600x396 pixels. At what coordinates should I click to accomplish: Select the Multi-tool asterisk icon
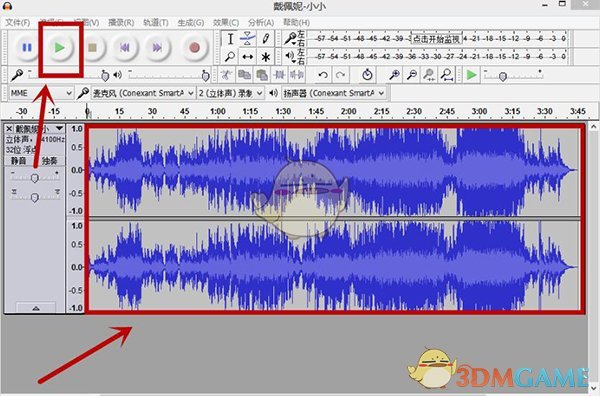pos(266,57)
